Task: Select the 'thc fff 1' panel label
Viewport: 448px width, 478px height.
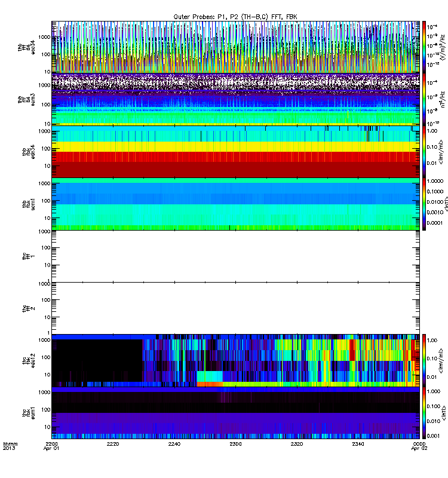Action: click(x=29, y=256)
